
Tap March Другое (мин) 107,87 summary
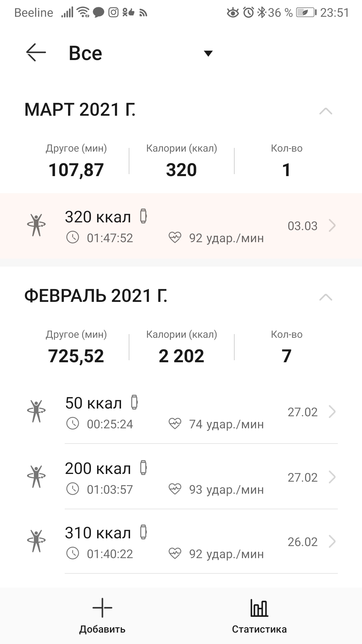pyautogui.click(x=76, y=163)
